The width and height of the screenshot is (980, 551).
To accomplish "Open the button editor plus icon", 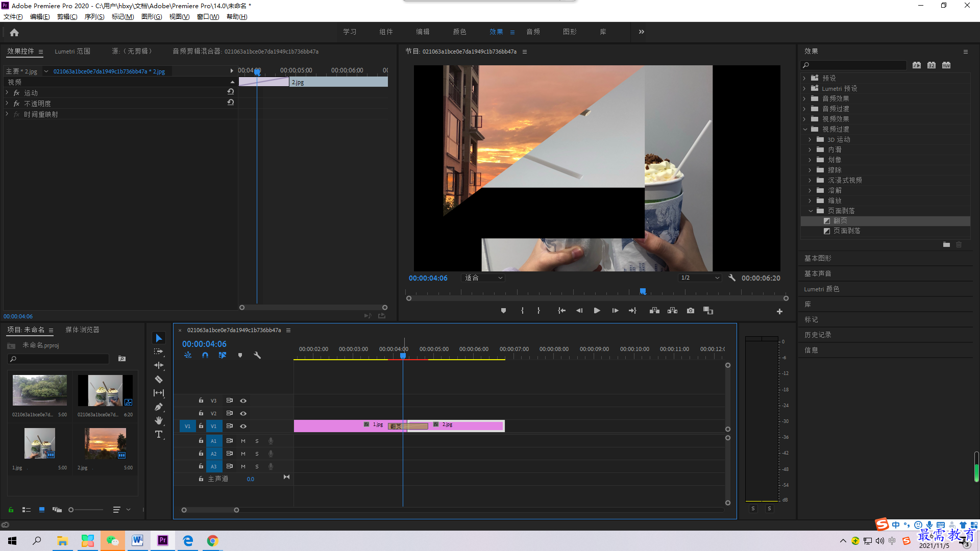I will coord(779,311).
